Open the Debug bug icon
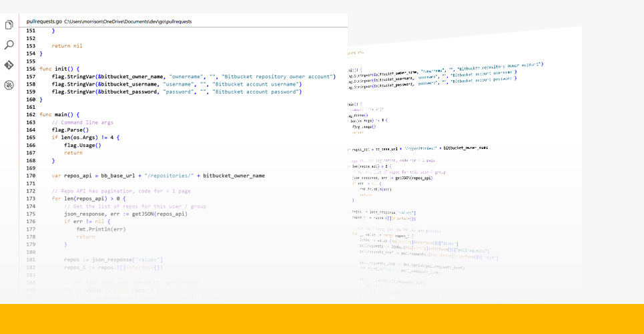644x334 pixels. [x=9, y=85]
